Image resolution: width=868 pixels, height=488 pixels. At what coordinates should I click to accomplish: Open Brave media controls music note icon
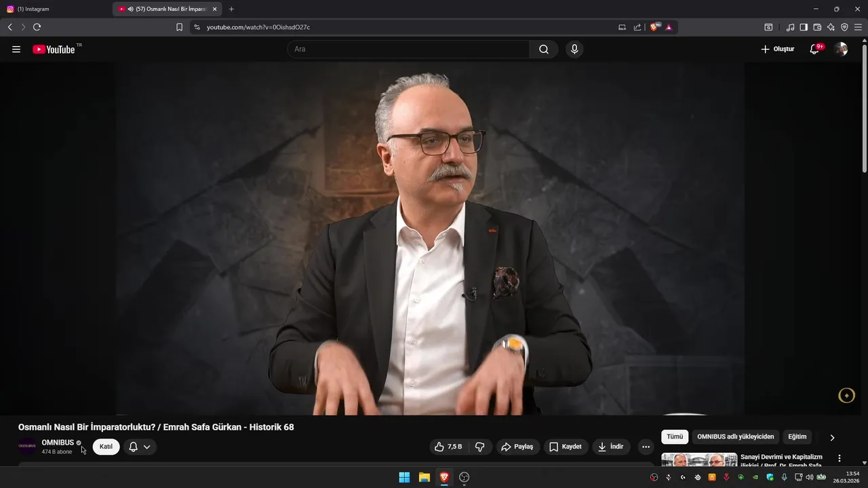[x=790, y=27]
